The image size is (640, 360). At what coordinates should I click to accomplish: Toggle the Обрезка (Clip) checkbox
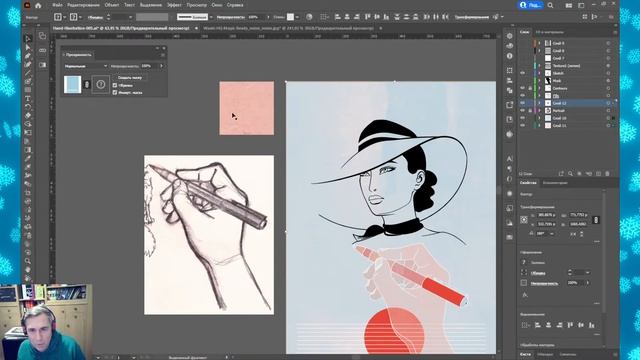point(115,85)
